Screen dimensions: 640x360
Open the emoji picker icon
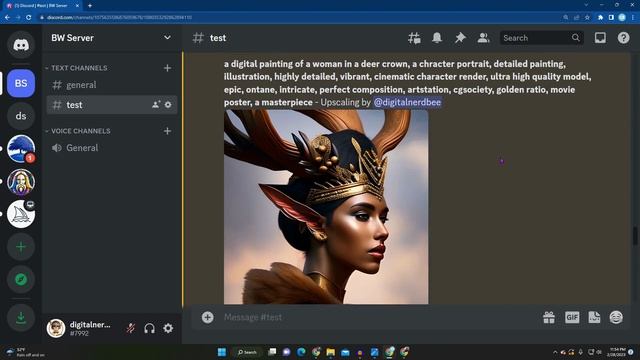coord(616,317)
